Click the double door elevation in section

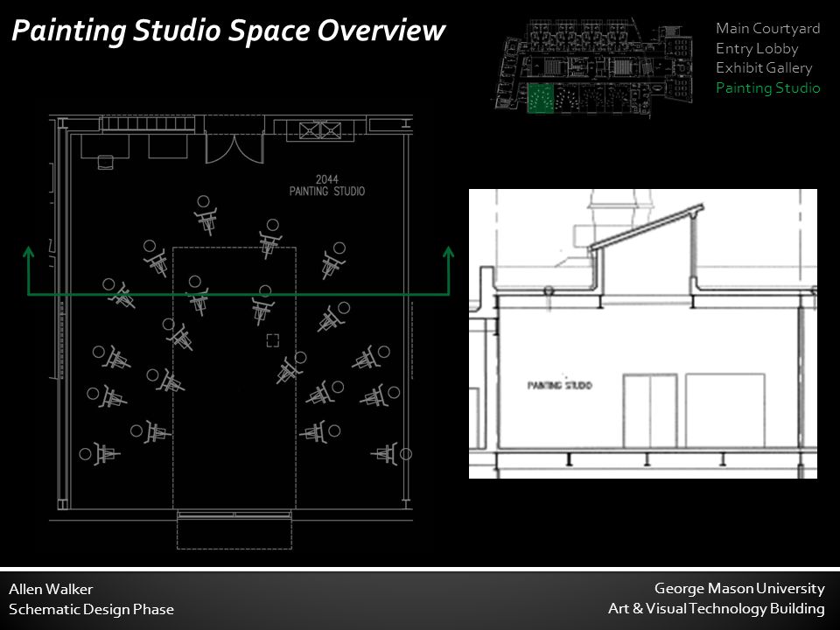coord(650,411)
